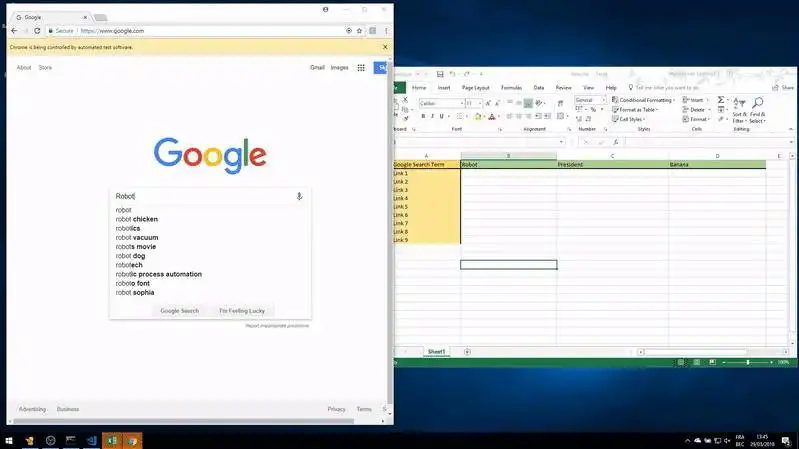Open the Google apps grid

click(x=361, y=67)
